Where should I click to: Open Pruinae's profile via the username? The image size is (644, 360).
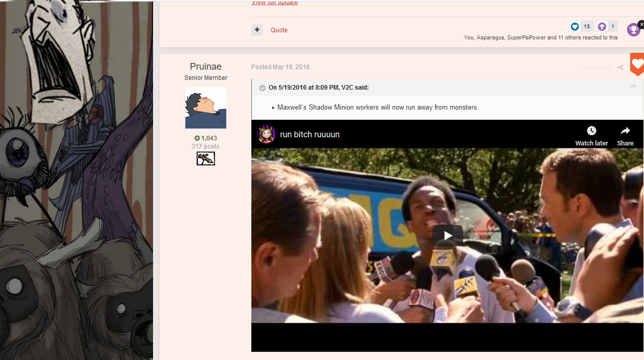pyautogui.click(x=205, y=67)
